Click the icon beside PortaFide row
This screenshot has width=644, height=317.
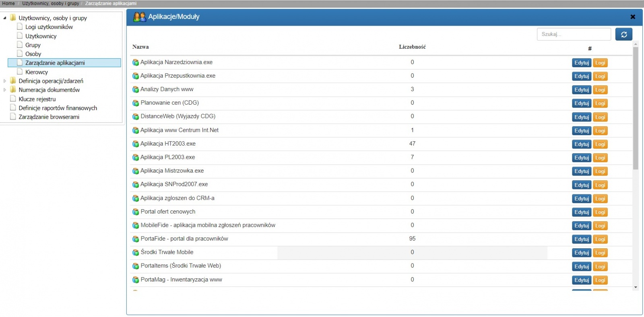click(x=136, y=239)
